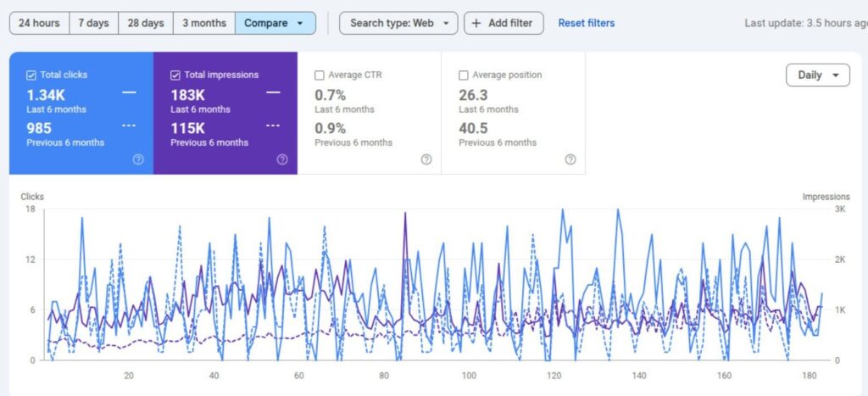
Task: Select the 24 hours date range
Action: (x=39, y=23)
